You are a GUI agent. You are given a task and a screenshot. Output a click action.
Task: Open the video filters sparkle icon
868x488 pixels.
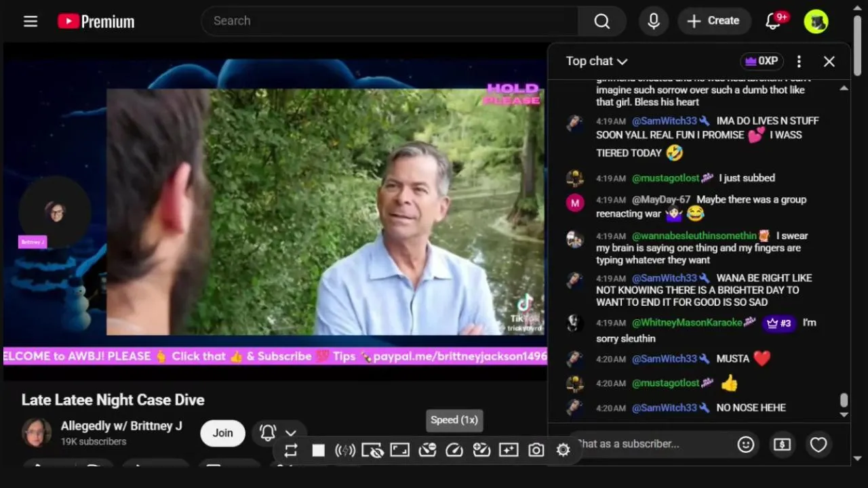509,450
